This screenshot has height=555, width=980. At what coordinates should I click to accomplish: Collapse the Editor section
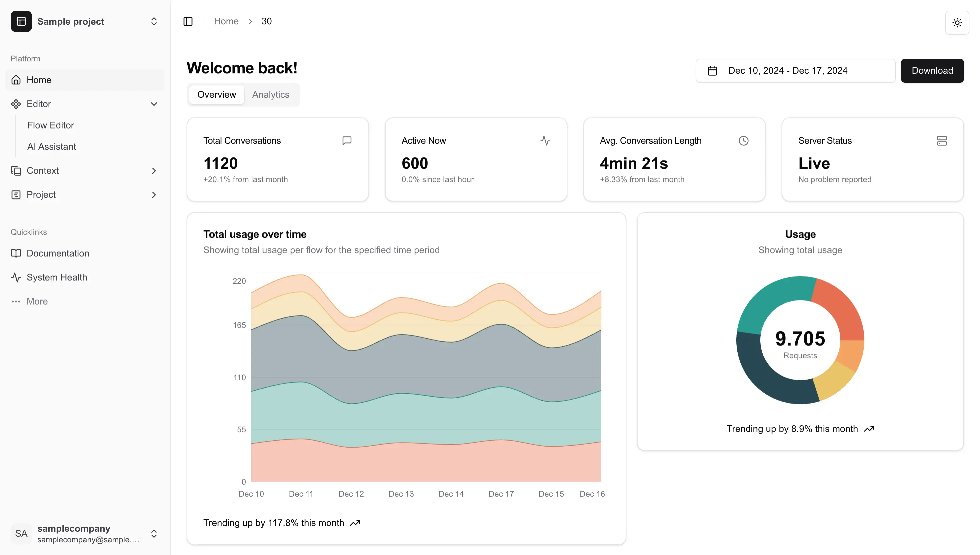tap(154, 104)
